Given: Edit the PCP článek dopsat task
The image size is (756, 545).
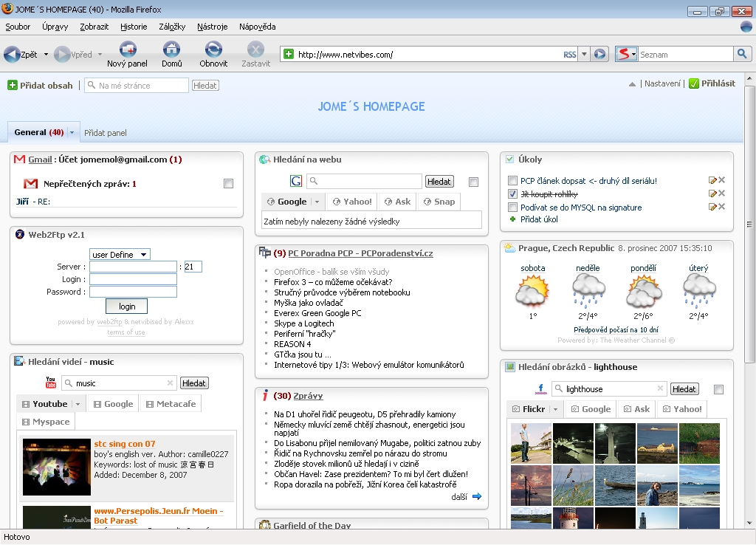Looking at the screenshot, I should click(712, 180).
